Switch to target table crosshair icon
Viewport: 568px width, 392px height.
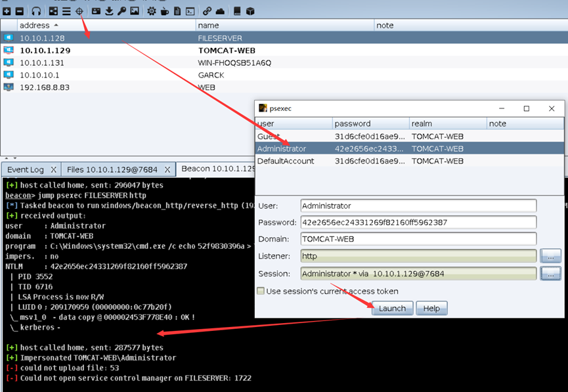point(79,11)
